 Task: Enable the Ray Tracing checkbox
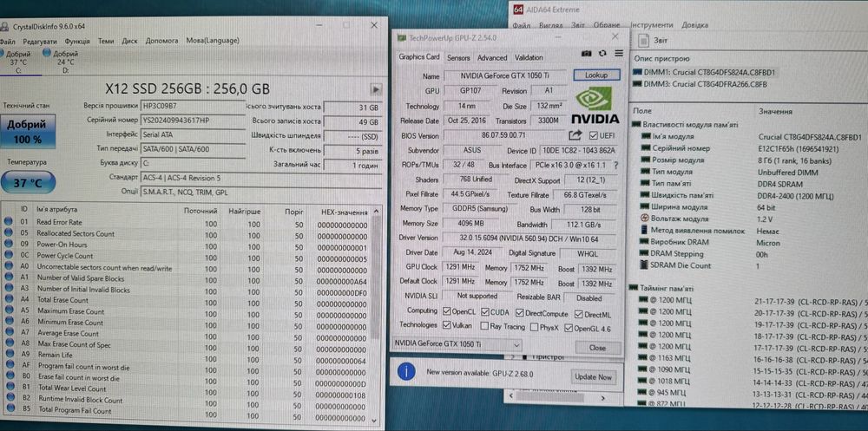tap(484, 326)
